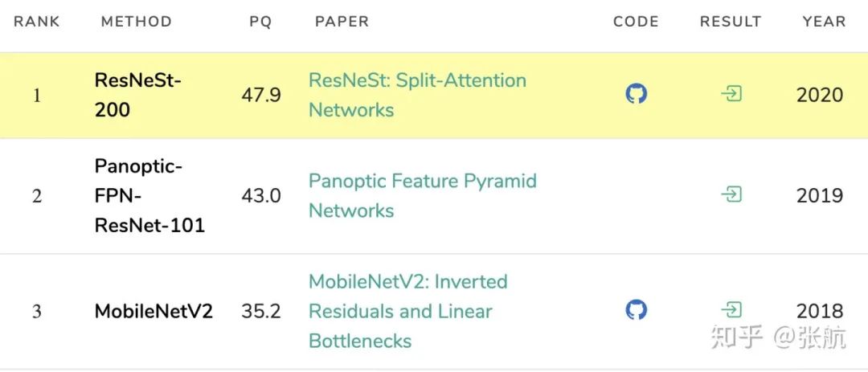Click the 2019 year cell

point(820,195)
